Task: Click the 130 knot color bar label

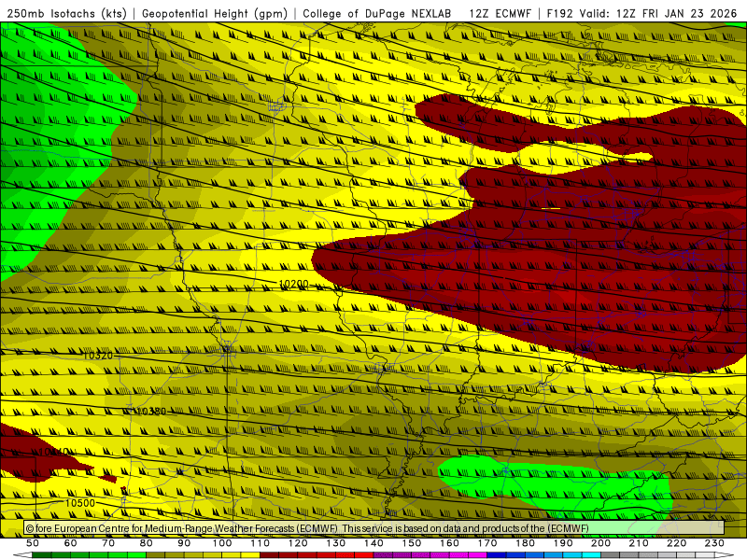Action: [x=336, y=543]
